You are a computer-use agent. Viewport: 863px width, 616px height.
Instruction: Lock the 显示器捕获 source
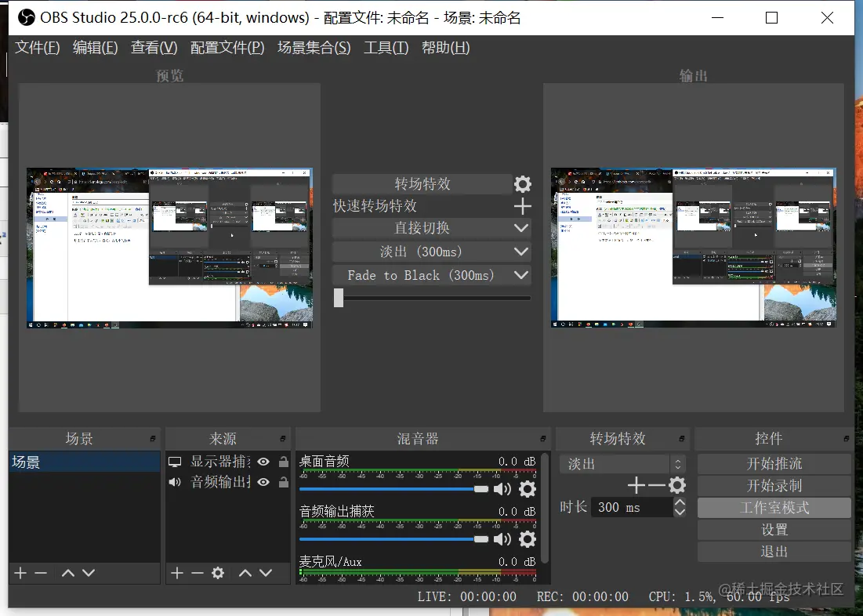[x=284, y=462]
